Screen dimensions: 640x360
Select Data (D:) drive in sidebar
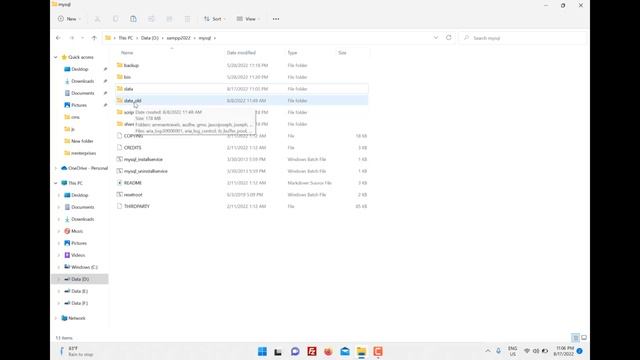(80, 279)
